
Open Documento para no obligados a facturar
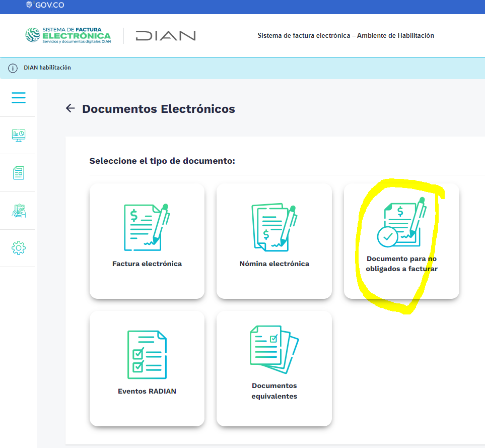pos(401,241)
